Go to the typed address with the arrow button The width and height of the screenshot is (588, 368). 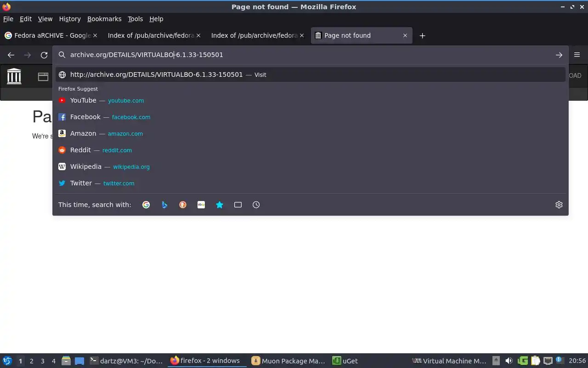coord(559,55)
